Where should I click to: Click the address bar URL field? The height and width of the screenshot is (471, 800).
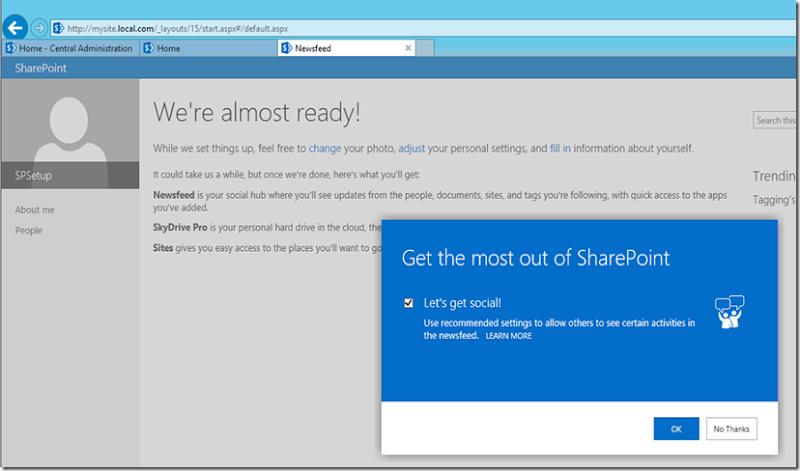423,29
